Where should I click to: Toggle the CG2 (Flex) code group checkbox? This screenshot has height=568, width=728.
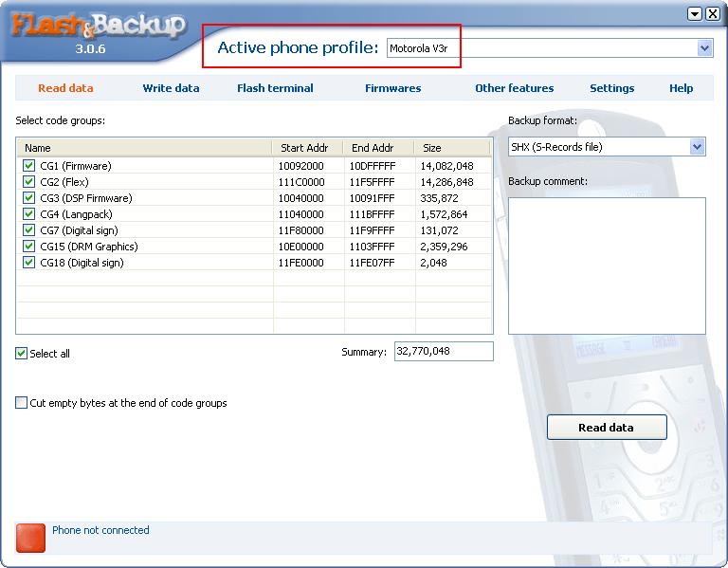coord(28,182)
